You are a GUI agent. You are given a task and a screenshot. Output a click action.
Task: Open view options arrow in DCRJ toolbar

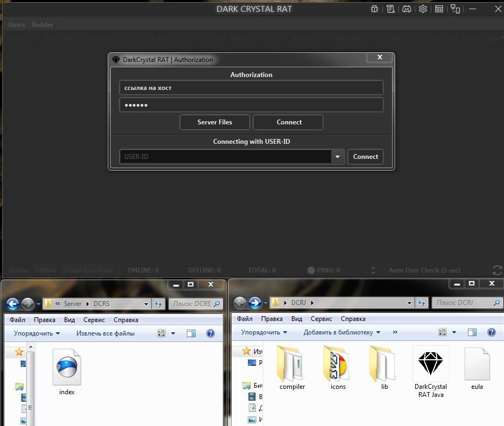[454, 332]
